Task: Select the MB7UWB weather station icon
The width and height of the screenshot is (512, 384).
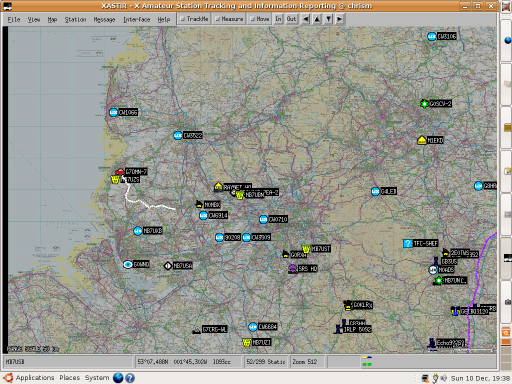Action: coord(138,231)
